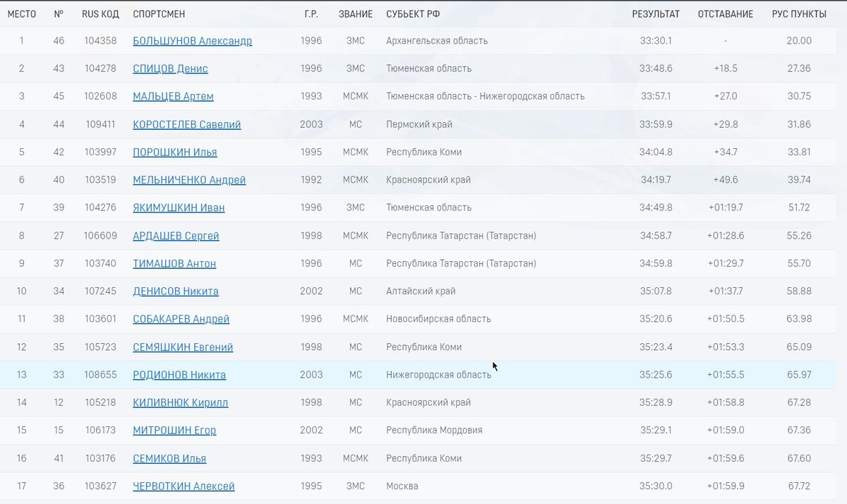Click region Пермский край
Image resolution: width=847 pixels, height=504 pixels.
pos(419,124)
